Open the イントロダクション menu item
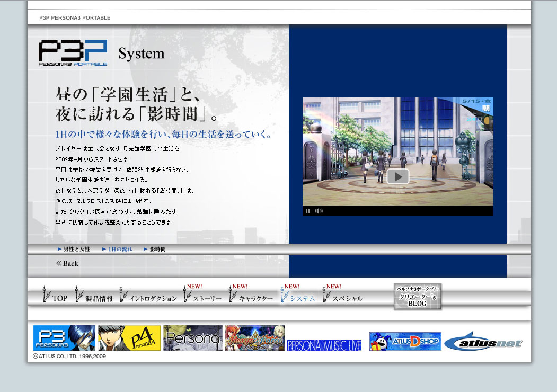This screenshot has width=557, height=392. pyautogui.click(x=148, y=295)
